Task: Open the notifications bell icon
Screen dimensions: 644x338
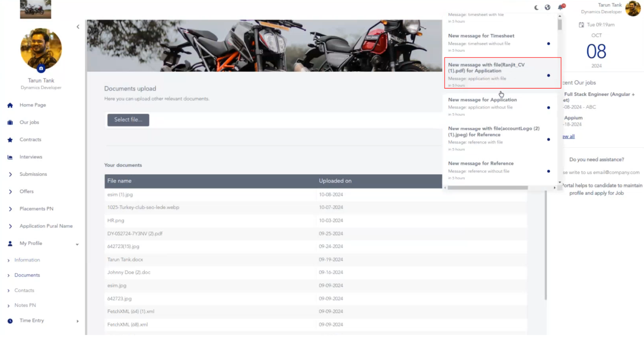Action: (x=561, y=7)
